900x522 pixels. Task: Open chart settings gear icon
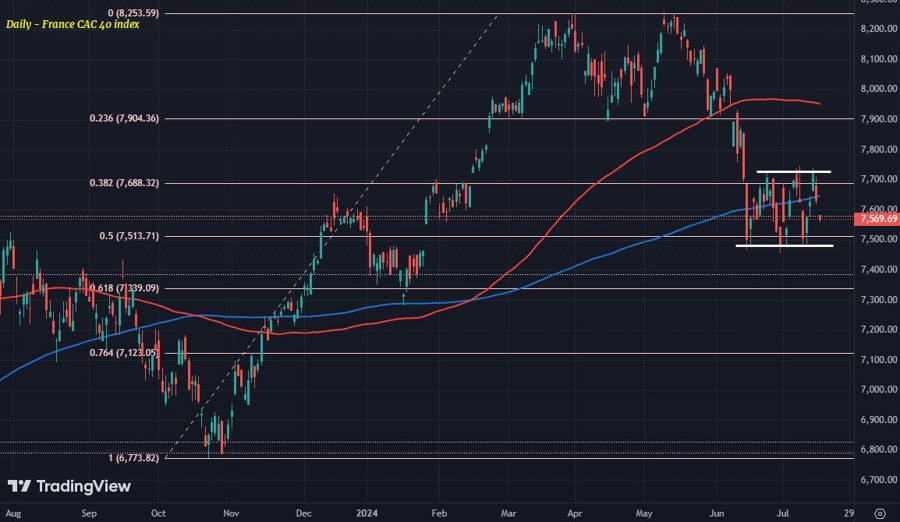pyautogui.click(x=880, y=513)
